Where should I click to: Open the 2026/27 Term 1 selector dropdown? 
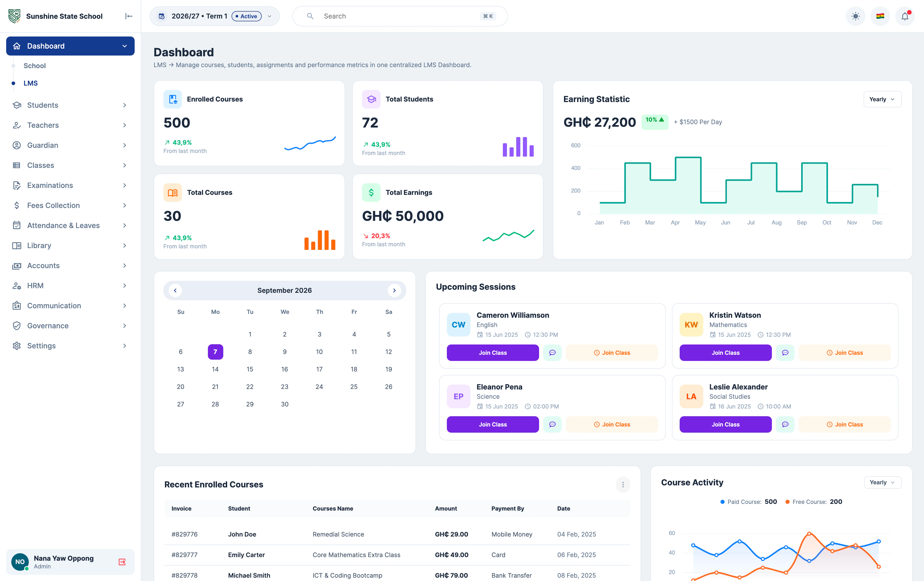[215, 16]
